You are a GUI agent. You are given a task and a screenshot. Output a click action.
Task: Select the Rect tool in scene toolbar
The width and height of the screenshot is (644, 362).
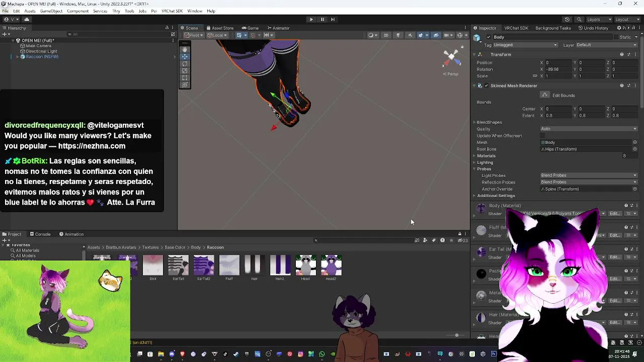click(185, 77)
